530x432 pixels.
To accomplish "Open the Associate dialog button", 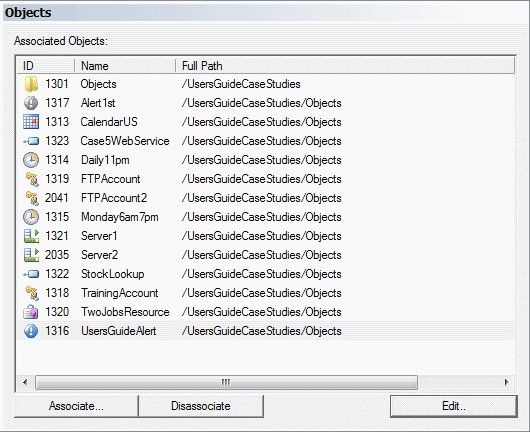I will (x=76, y=406).
